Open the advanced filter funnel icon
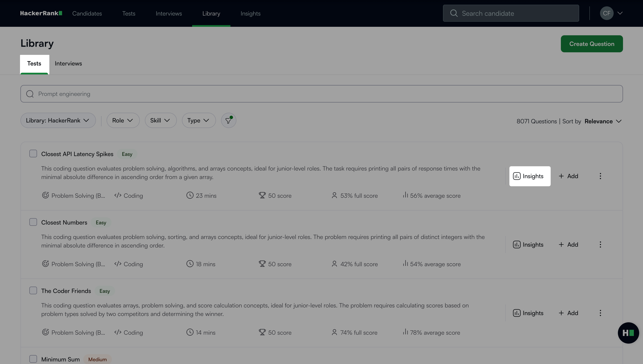643x364 pixels. coord(229,121)
